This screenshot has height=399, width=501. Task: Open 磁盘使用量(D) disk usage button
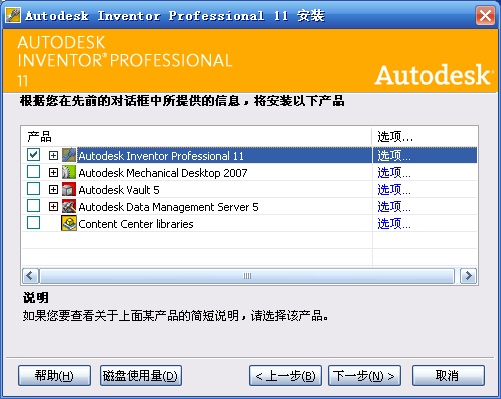coord(141,376)
